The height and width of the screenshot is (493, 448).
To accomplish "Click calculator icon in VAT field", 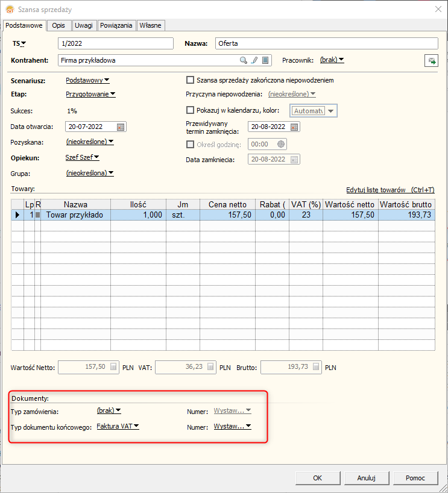I will click(x=210, y=367).
